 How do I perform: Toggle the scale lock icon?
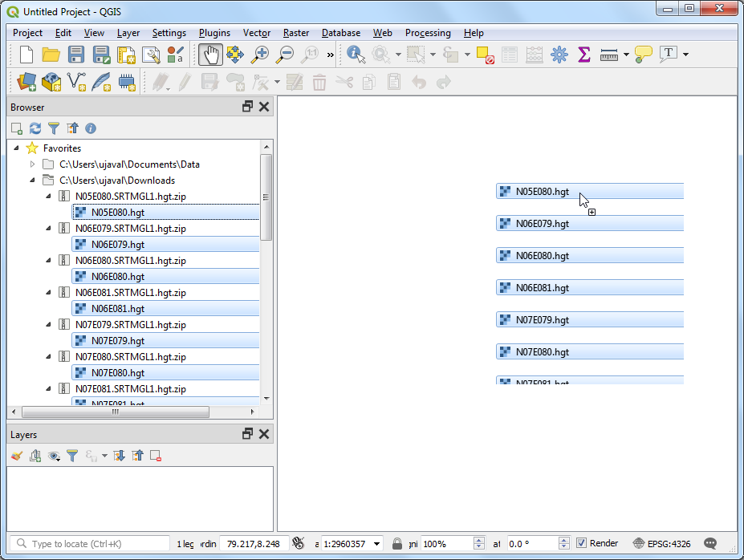[396, 543]
